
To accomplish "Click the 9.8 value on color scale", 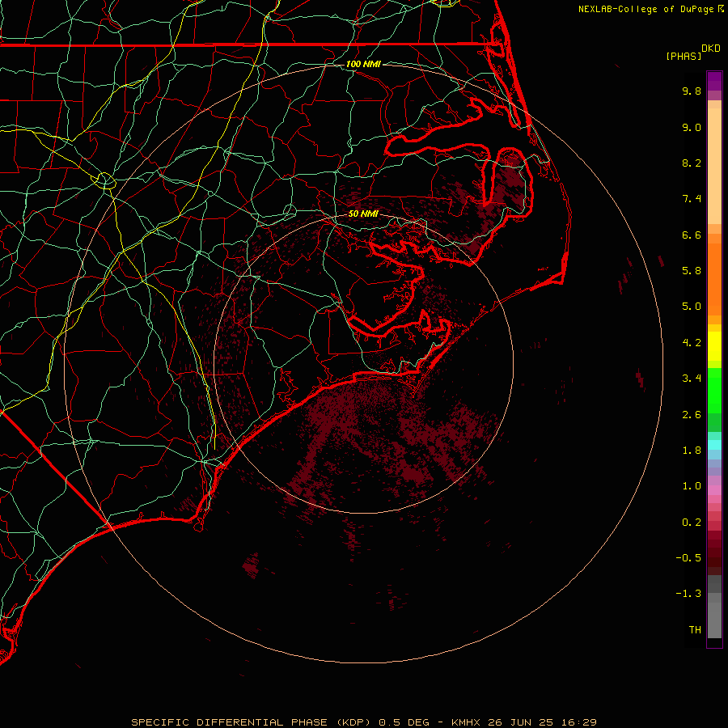I will coord(692,91).
